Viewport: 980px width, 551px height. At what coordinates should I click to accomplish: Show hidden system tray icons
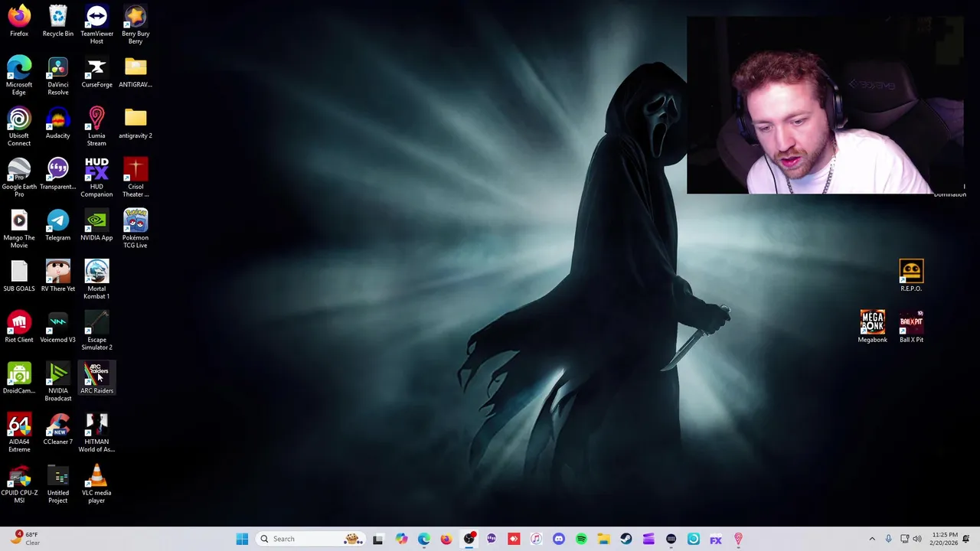click(x=871, y=539)
